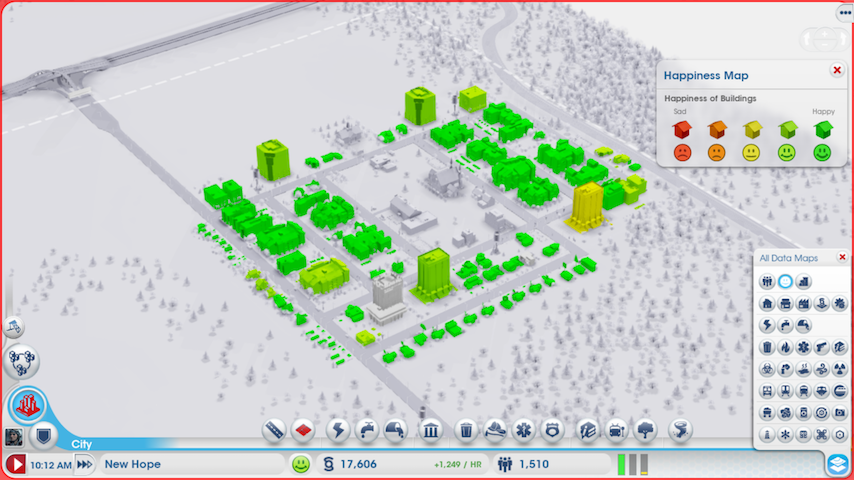
Task: Open the Mass Transit bus menu in toolbar
Action: point(617,430)
